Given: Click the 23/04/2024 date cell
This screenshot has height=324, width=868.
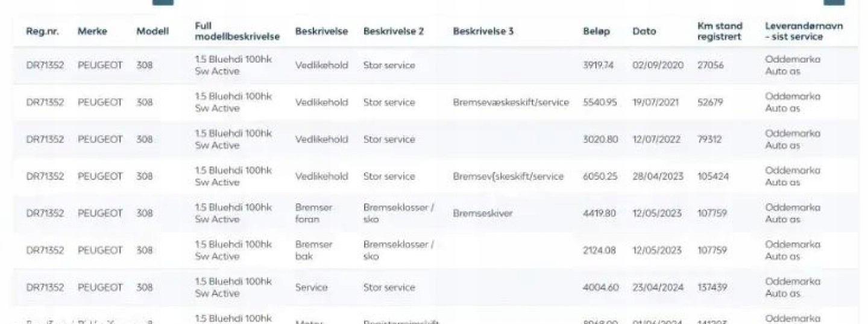Looking at the screenshot, I should 658,288.
